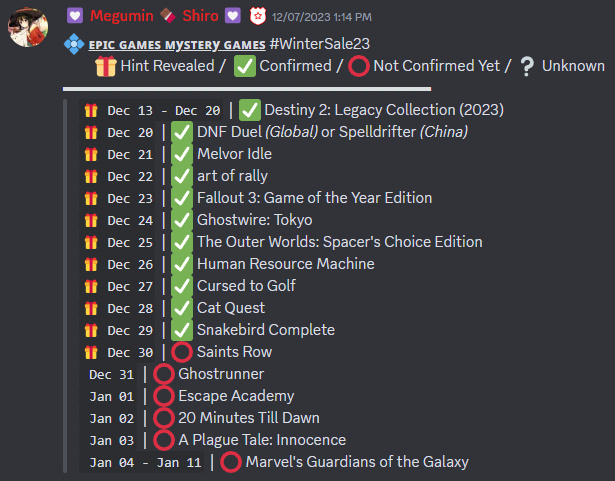The height and width of the screenshot is (481, 615).
Task: Click the blue diamond emoji before title
Action: [74, 44]
